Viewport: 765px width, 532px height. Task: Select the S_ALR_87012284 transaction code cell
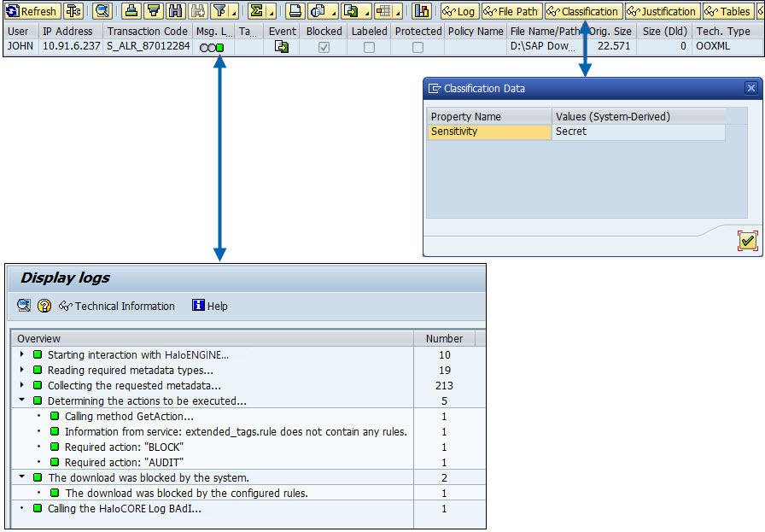148,46
